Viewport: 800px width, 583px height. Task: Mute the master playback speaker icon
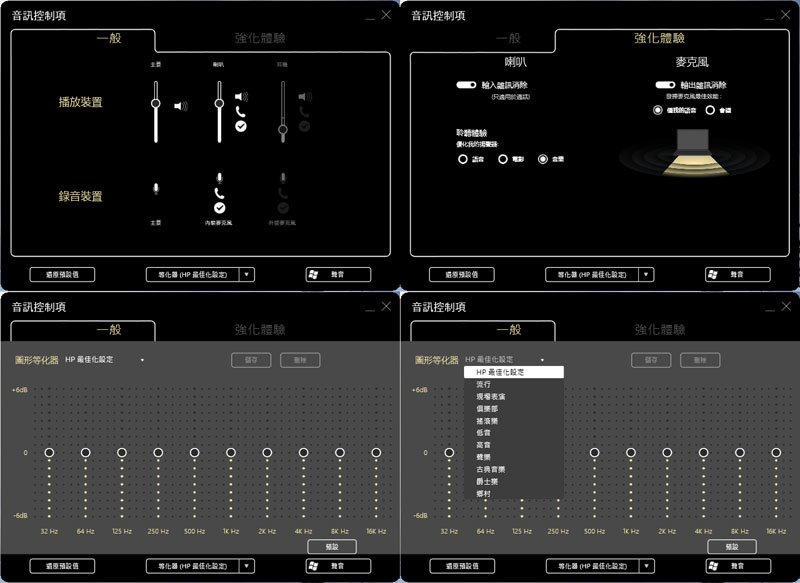click(x=181, y=106)
